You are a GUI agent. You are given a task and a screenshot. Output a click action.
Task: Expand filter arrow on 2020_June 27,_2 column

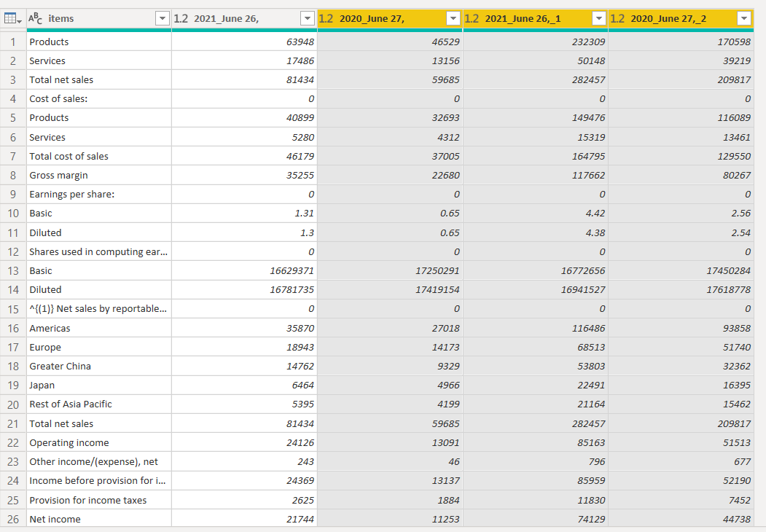[744, 18]
